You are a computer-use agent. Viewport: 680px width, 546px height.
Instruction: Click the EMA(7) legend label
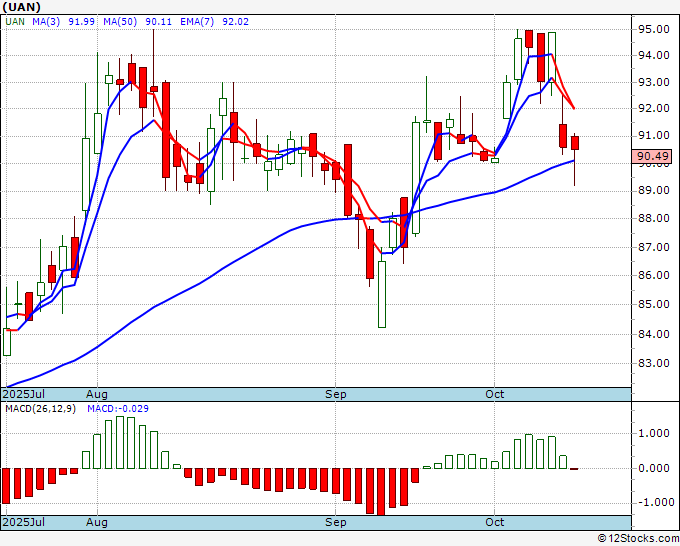[x=197, y=21]
